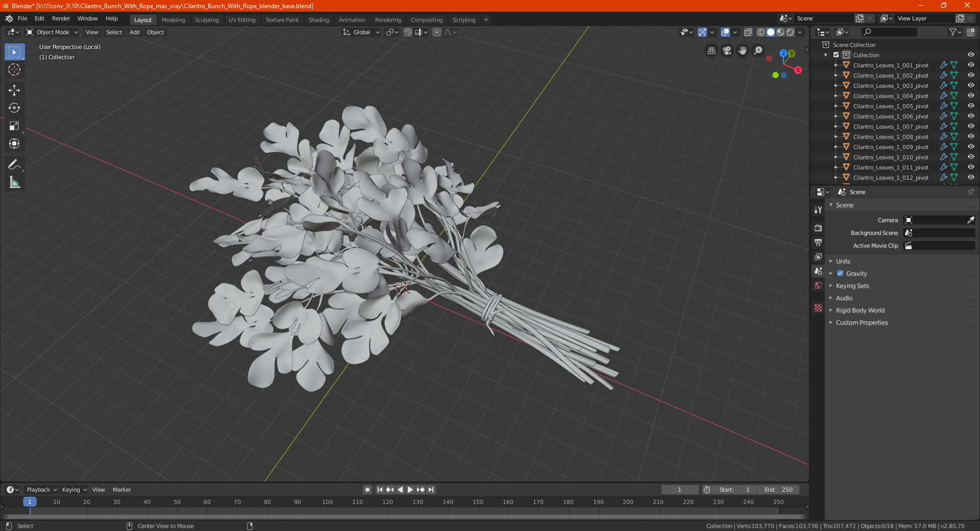Open the World properties tab
Screen dimensions: 980x531
coord(818,285)
